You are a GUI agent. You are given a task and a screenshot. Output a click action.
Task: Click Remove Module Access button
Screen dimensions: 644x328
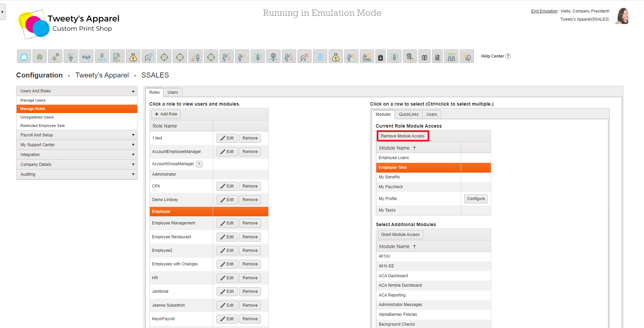pos(403,136)
